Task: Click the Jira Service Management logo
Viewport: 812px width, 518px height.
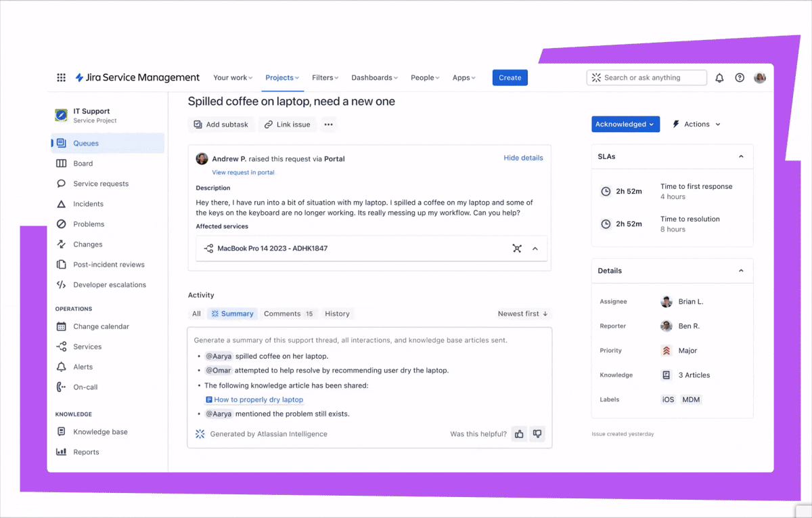Action: (x=137, y=78)
